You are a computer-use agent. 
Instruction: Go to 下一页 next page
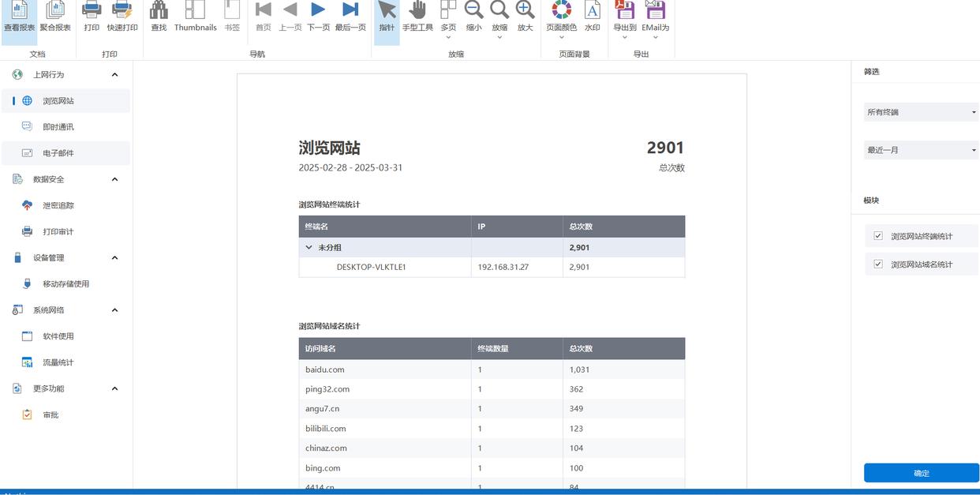click(318, 17)
